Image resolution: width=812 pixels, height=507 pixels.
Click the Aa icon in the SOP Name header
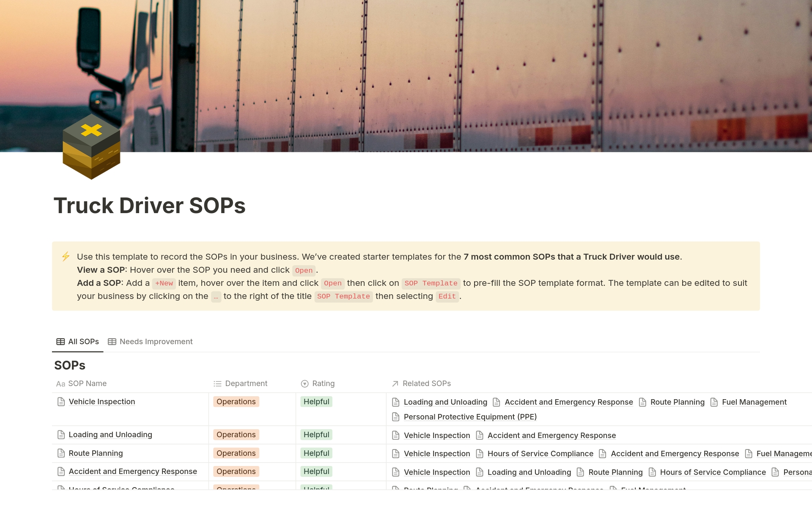click(x=60, y=384)
